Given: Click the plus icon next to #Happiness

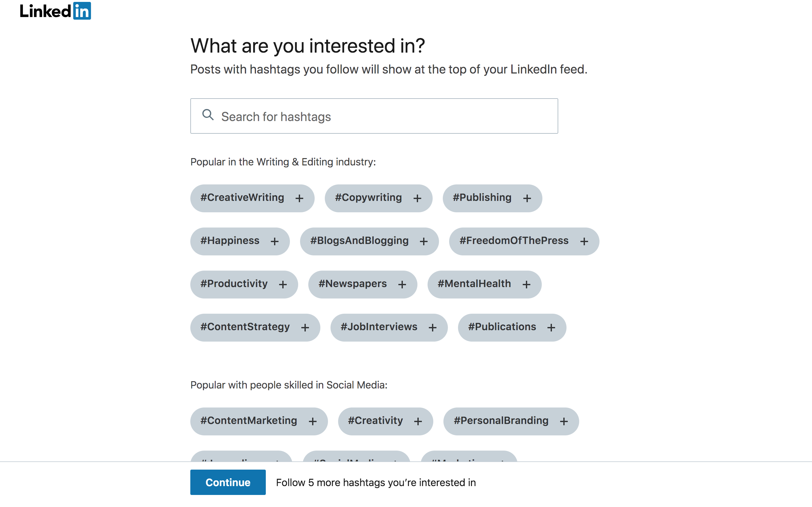Looking at the screenshot, I should click(x=274, y=241).
